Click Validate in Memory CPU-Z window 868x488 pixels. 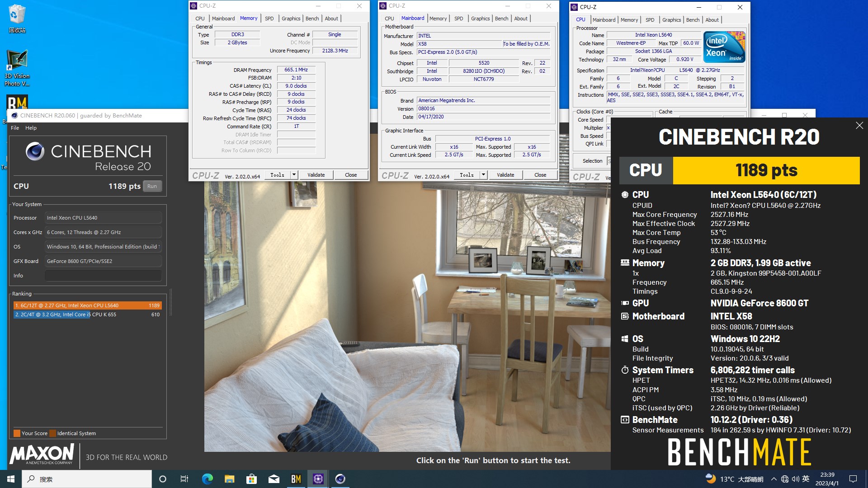pos(316,175)
